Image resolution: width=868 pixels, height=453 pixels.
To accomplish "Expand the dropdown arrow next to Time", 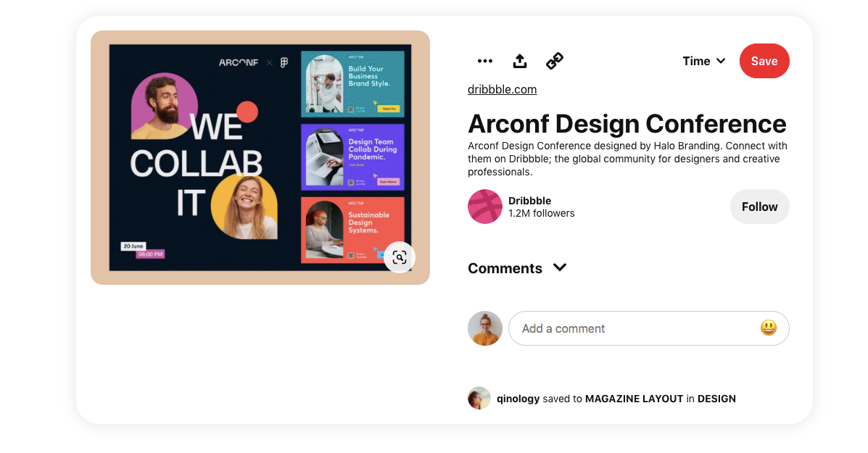I will point(722,61).
